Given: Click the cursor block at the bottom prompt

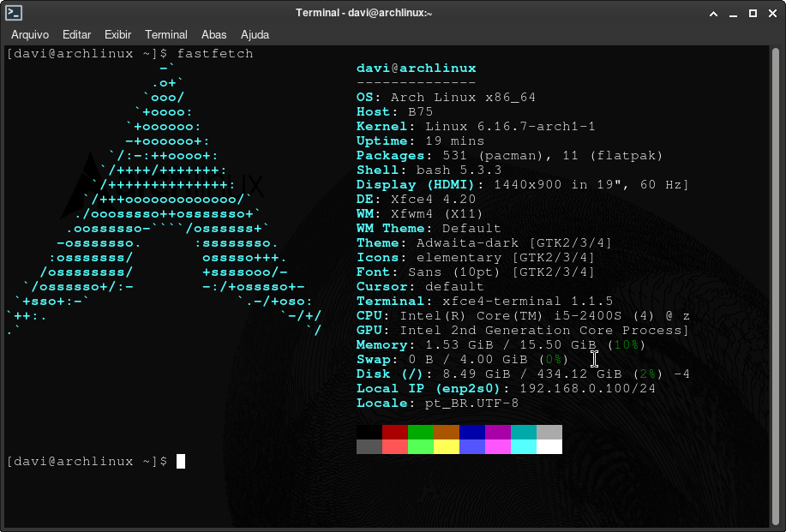Looking at the screenshot, I should pos(181,462).
